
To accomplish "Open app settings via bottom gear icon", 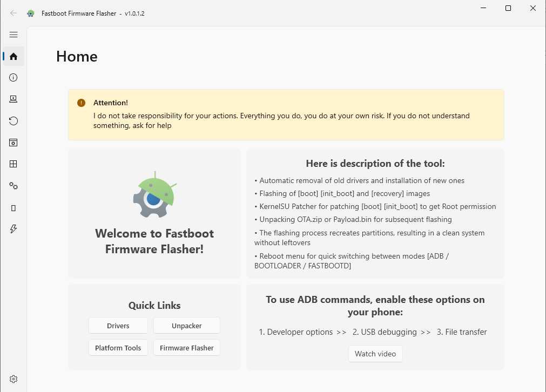I will point(14,379).
